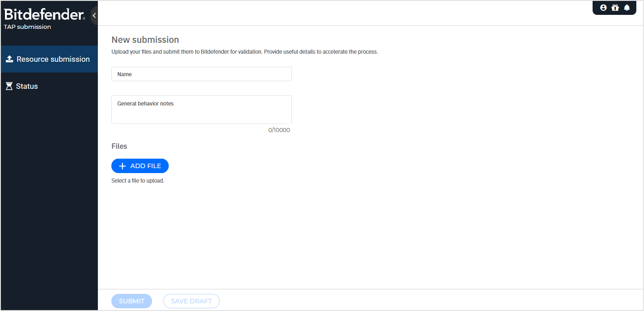Click the New submission heading

coord(145,40)
